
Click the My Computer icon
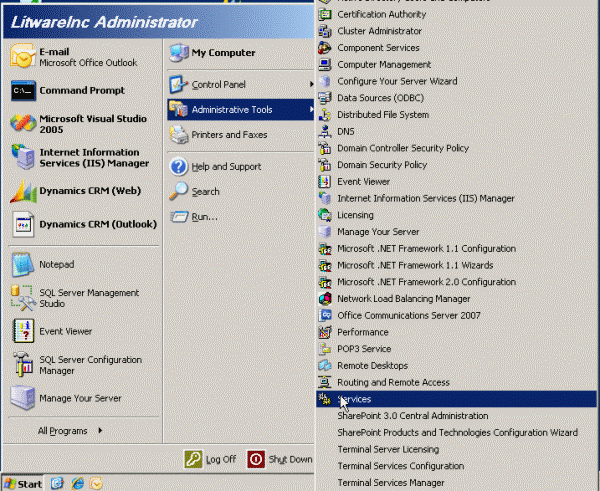pos(179,53)
